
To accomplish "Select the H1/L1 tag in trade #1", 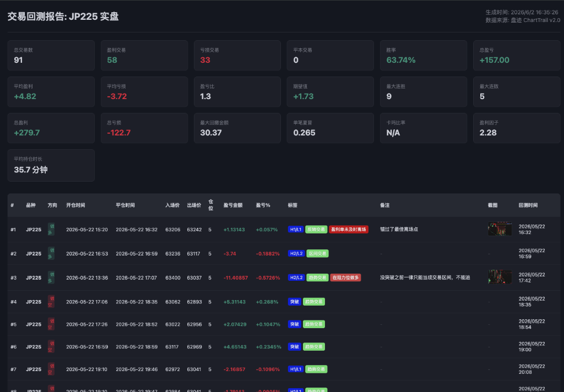I will pos(296,230).
